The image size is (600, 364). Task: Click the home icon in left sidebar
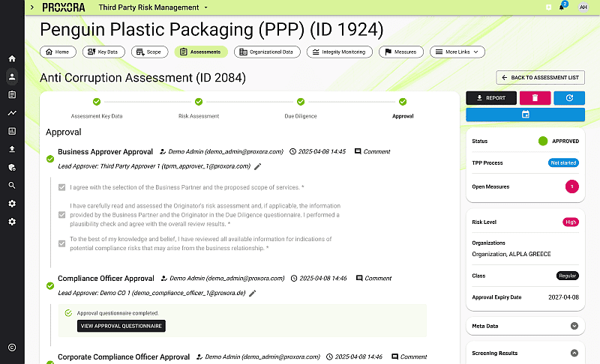(12, 58)
